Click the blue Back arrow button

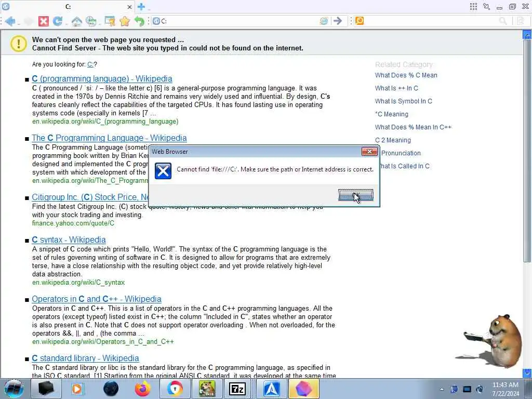point(10,21)
